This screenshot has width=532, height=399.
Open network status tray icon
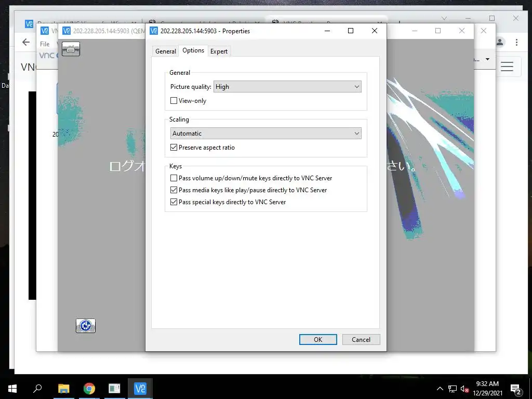(x=453, y=389)
